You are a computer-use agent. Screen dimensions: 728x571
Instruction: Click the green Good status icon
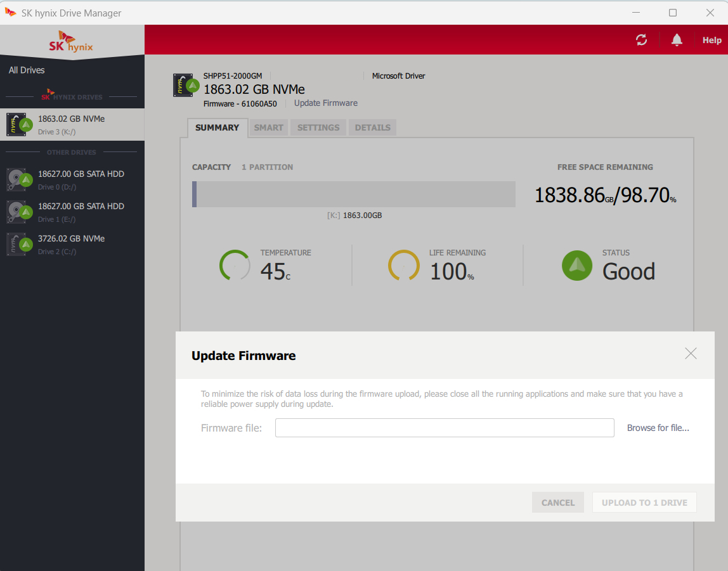576,266
